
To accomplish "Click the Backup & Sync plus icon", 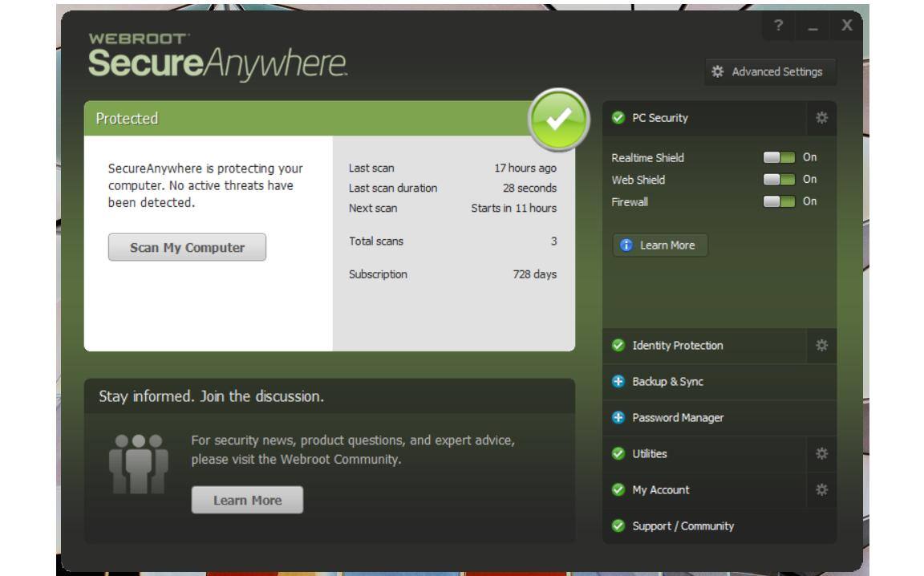I will tap(618, 382).
